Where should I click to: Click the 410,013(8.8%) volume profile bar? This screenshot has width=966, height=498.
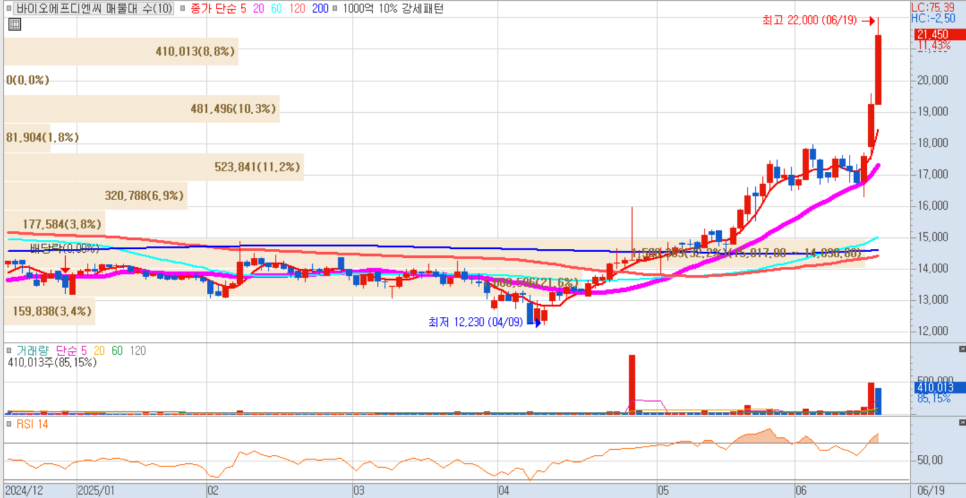click(121, 52)
